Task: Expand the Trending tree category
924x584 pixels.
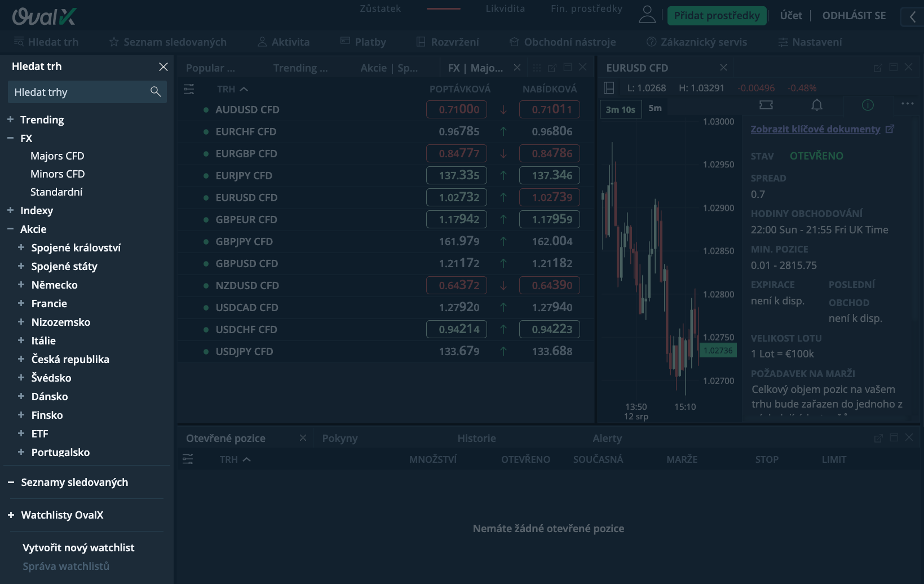Action: pyautogui.click(x=10, y=120)
